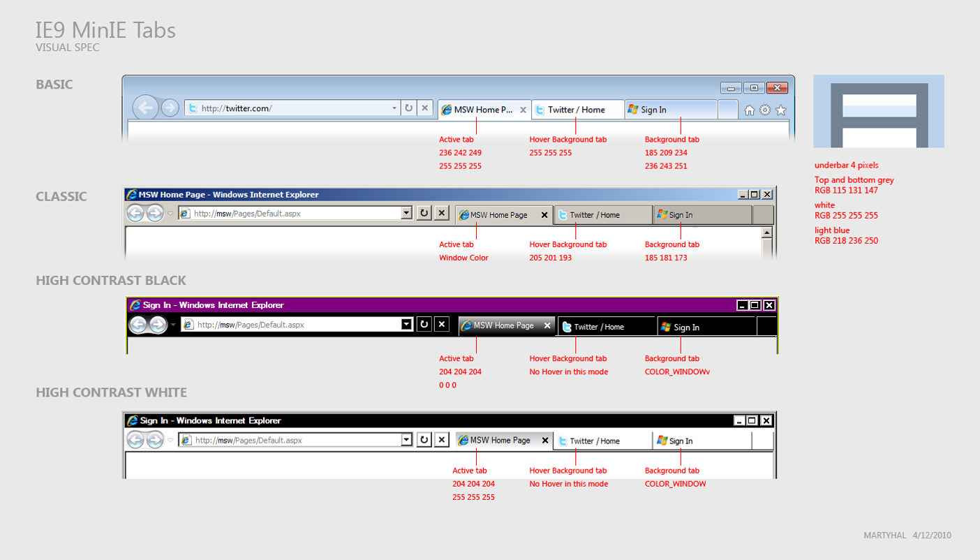
Task: Open address dropdown in High Contrast White window
Action: tap(407, 440)
